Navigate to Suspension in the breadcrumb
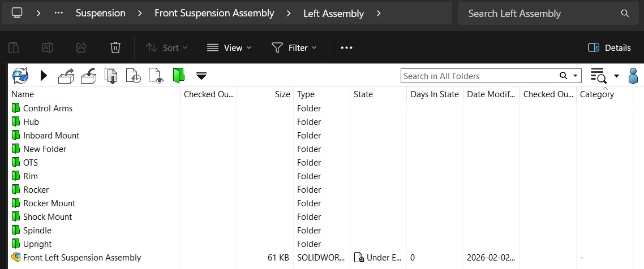Screen dimensions: 644x269 pyautogui.click(x=101, y=13)
